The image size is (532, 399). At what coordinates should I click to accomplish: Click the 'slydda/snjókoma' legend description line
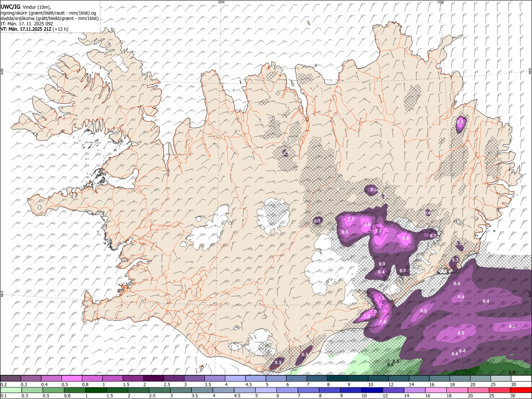click(x=49, y=18)
